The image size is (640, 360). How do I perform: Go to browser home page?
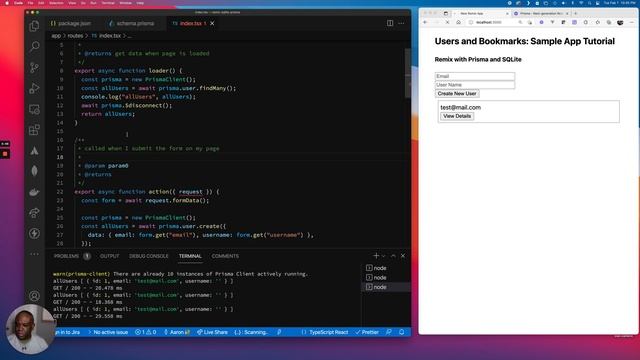tap(458, 22)
